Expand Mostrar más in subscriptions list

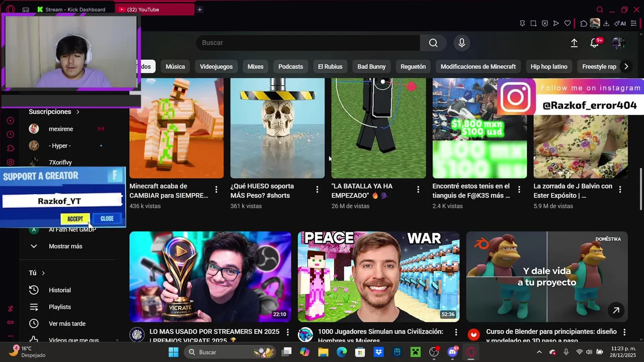tap(65, 246)
